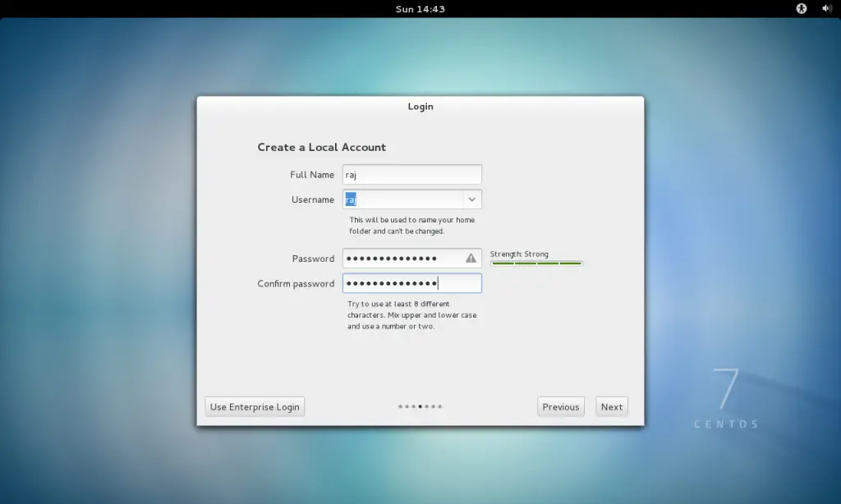The width and height of the screenshot is (841, 504).
Task: Click the Login dialog title
Action: [420, 106]
